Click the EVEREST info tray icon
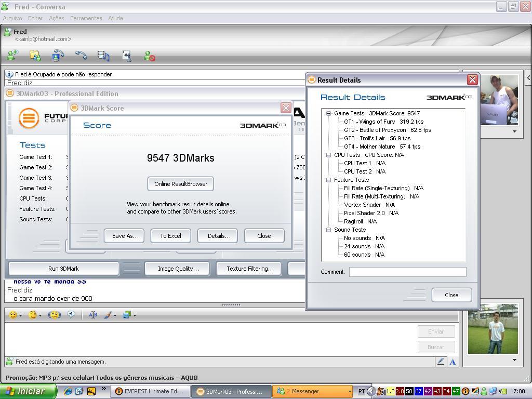Screen dimensions: 532x399 (x=465, y=391)
